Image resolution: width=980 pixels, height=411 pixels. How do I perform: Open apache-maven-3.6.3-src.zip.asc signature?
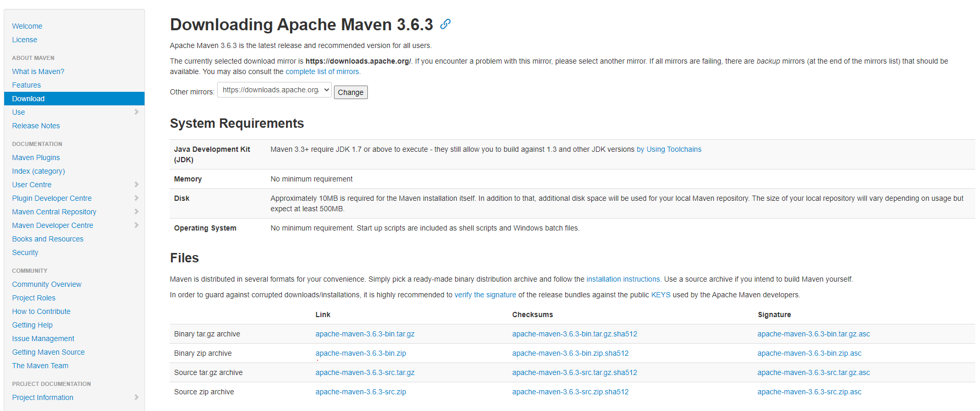click(x=809, y=392)
